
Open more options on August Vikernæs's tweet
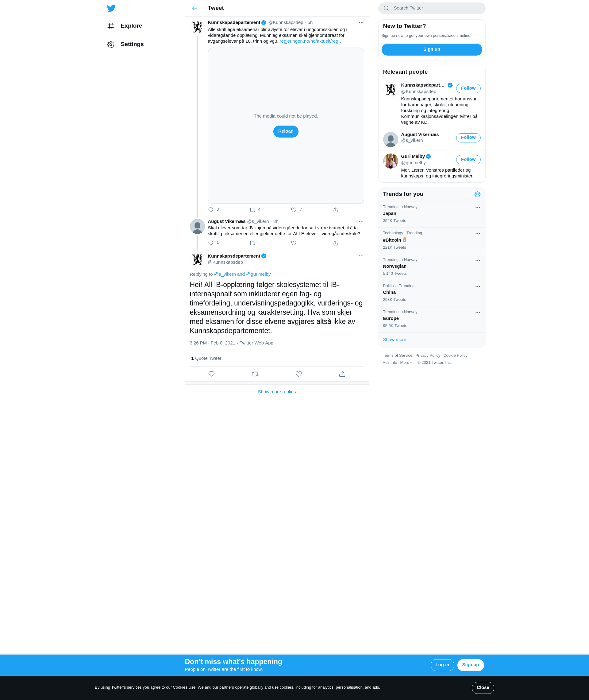tap(361, 222)
